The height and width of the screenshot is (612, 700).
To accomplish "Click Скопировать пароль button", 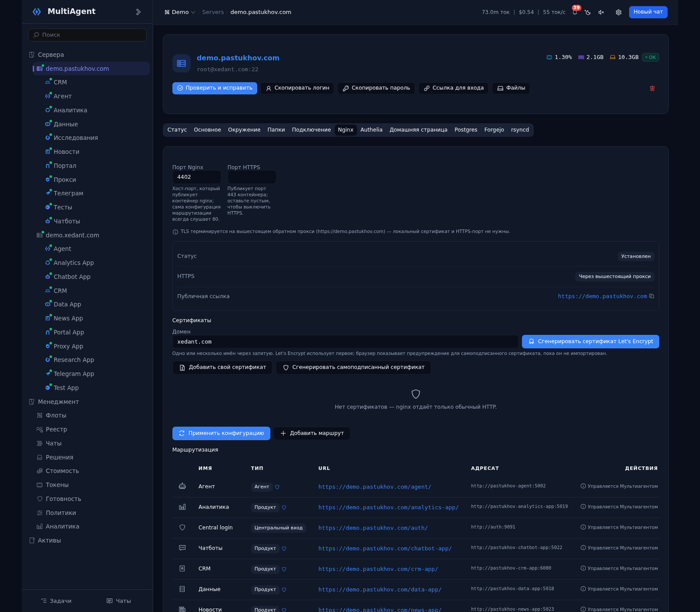I will pyautogui.click(x=376, y=88).
